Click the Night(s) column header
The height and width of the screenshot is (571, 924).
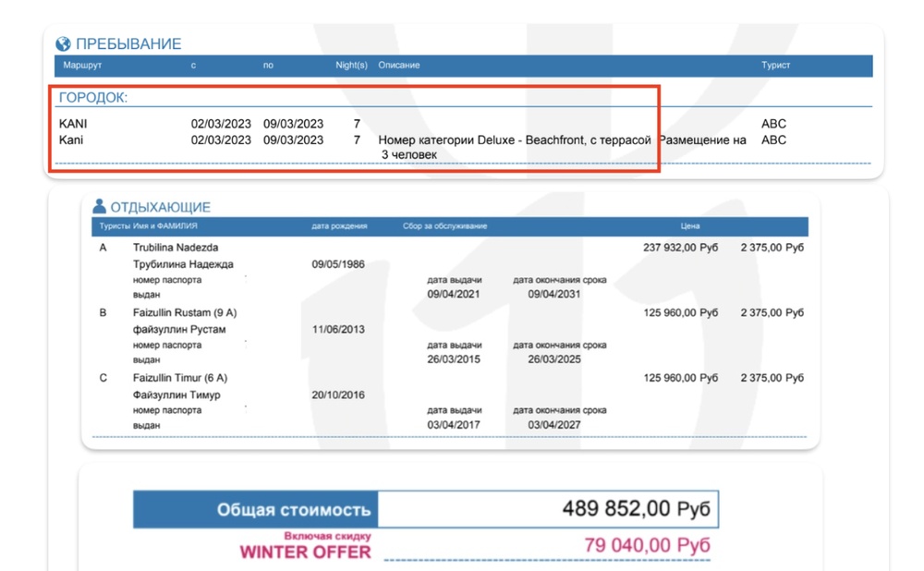(x=351, y=66)
